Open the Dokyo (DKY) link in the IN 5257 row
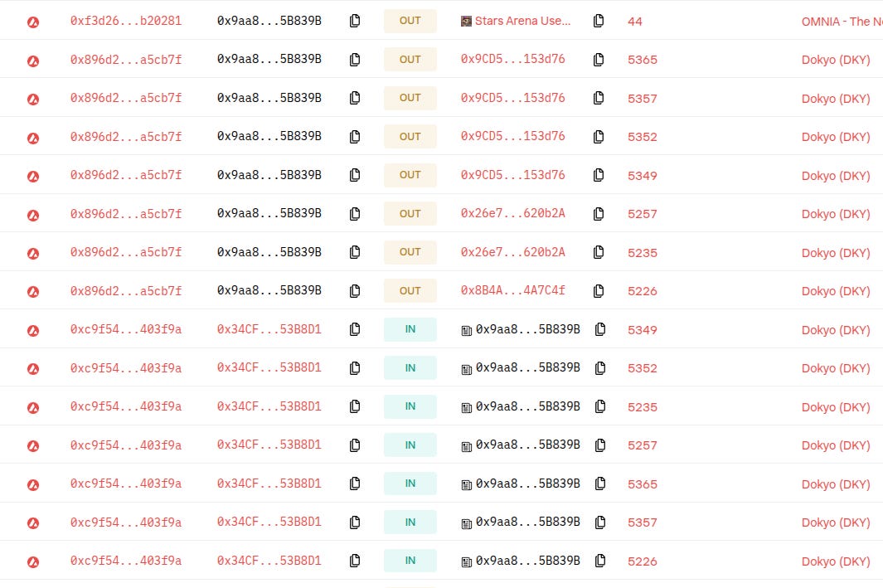Image resolution: width=883 pixels, height=588 pixels. click(836, 445)
